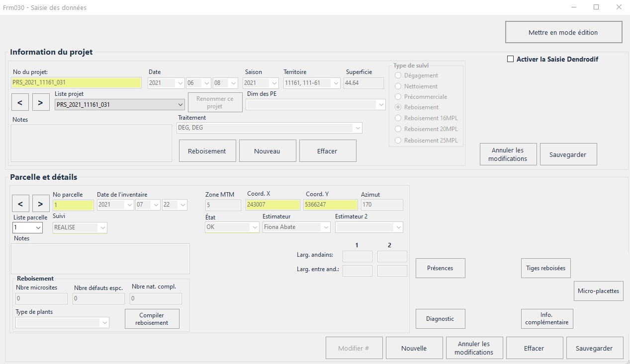Click next project arrow button
The height and width of the screenshot is (364, 630).
(x=40, y=103)
